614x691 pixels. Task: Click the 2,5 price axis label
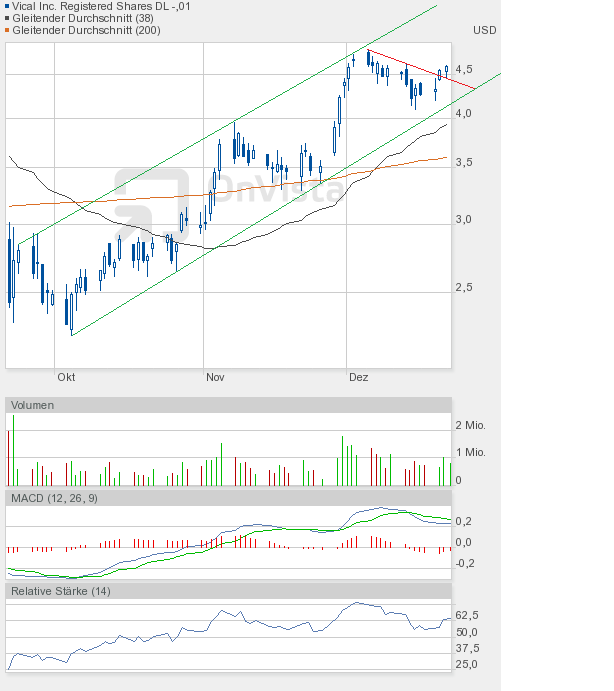[x=464, y=287]
